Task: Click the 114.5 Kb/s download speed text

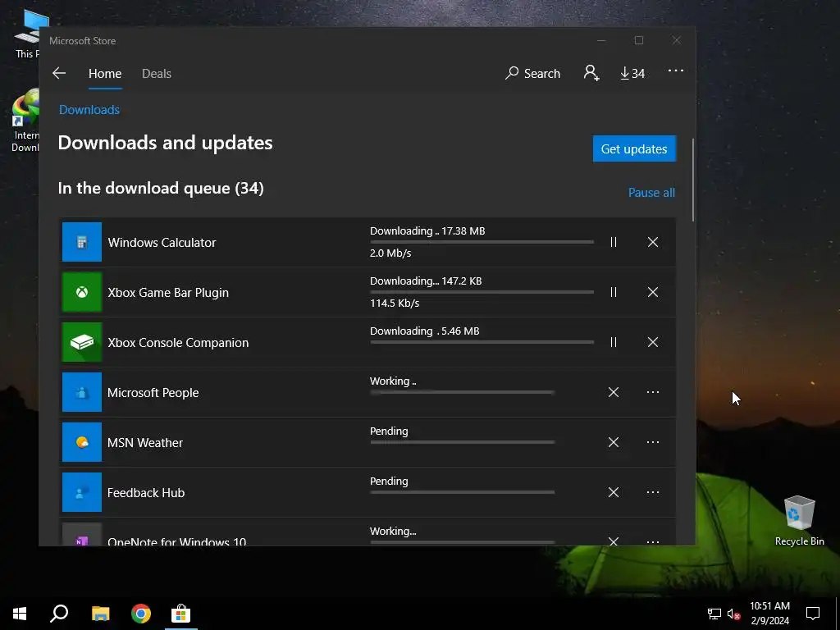Action: 395,303
